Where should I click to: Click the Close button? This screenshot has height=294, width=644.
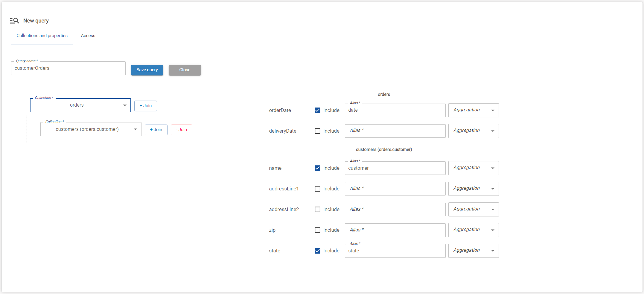click(x=185, y=70)
